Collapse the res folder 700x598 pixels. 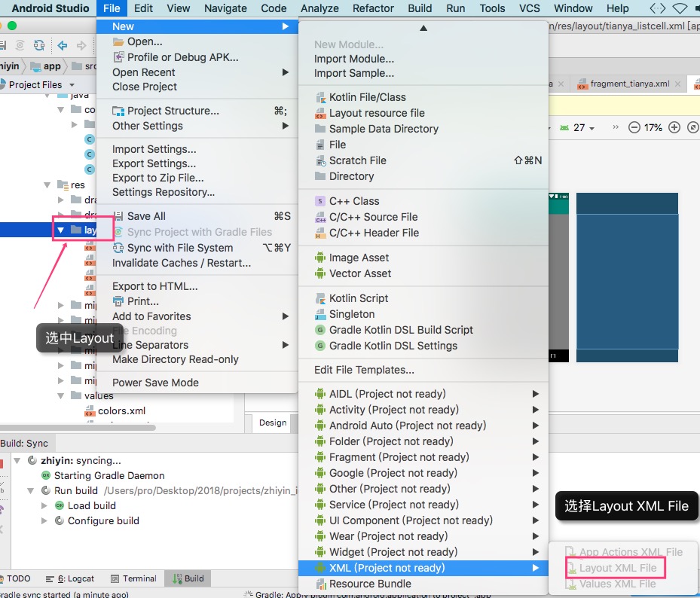(47, 185)
